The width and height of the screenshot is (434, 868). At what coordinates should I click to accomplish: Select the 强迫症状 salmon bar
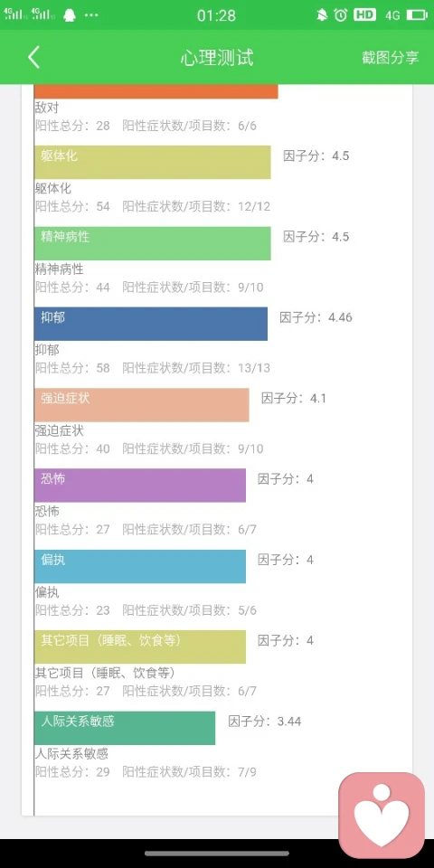(142, 405)
